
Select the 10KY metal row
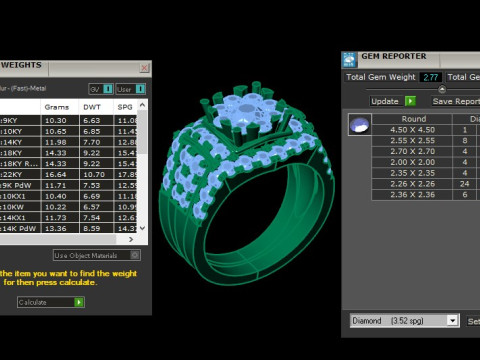click(69, 131)
